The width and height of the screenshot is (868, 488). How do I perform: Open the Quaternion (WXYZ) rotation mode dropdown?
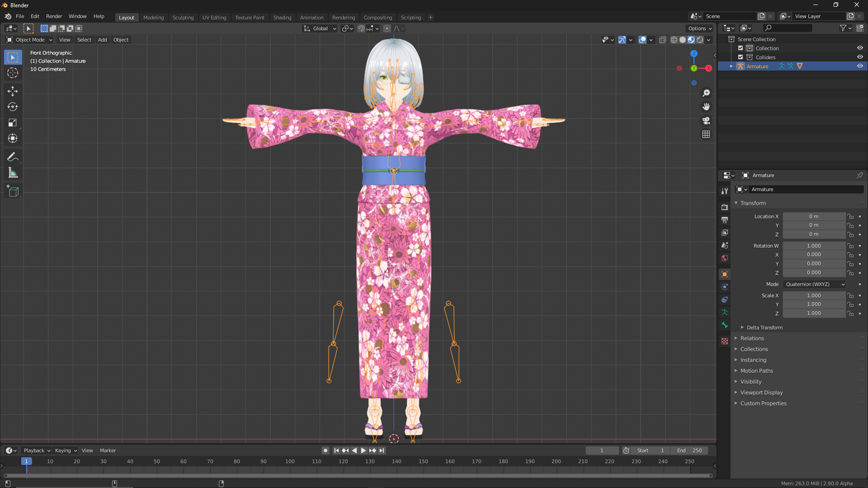coord(815,284)
